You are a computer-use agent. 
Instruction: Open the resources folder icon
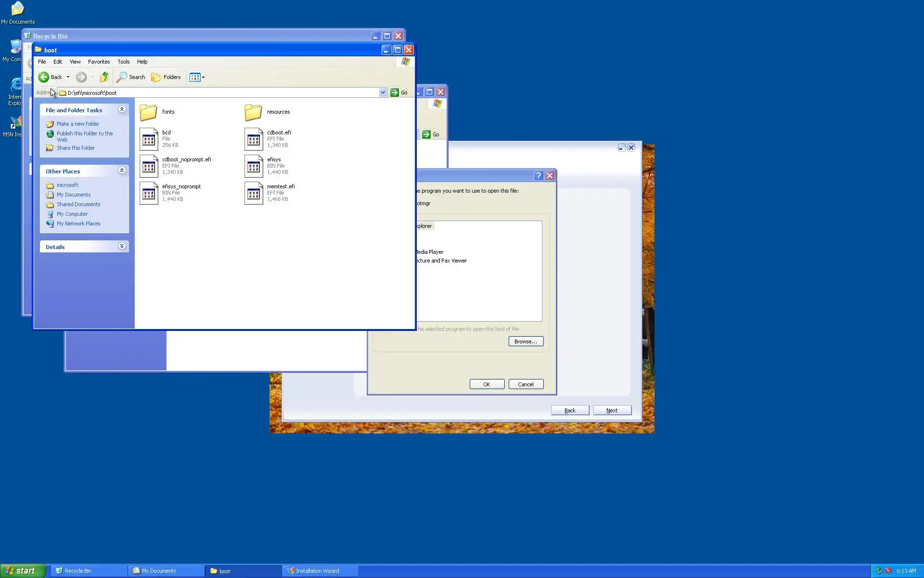point(253,112)
